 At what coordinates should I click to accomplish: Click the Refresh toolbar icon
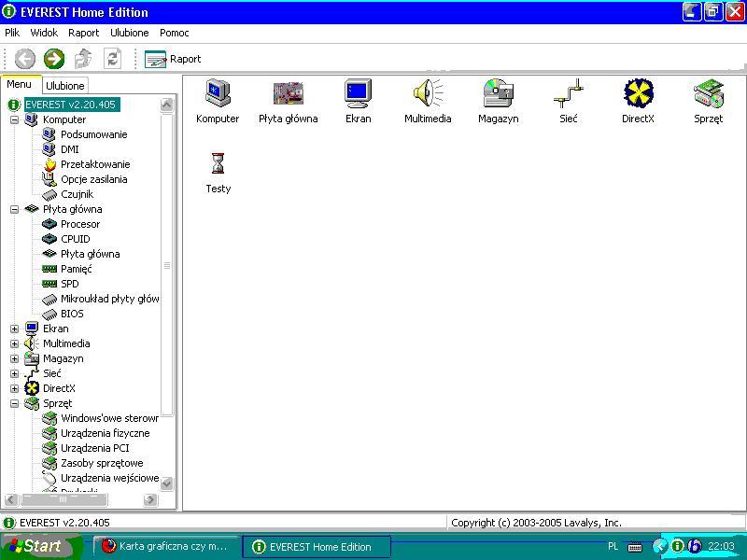click(112, 59)
